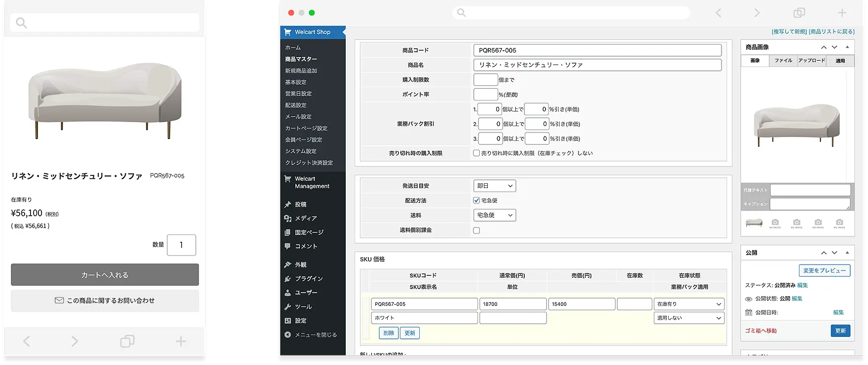This screenshot has height=365, width=868.
Task: Move 公開 panel up with up chevron
Action: pos(824,253)
